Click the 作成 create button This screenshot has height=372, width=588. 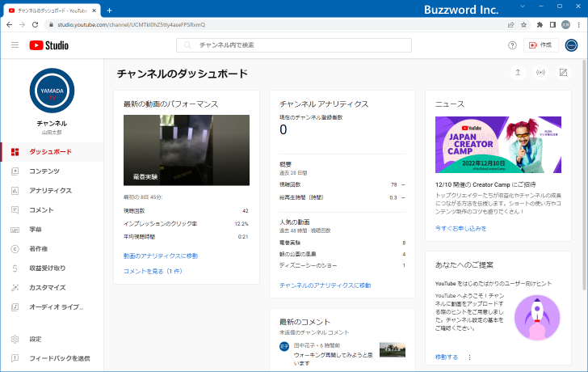pyautogui.click(x=541, y=45)
